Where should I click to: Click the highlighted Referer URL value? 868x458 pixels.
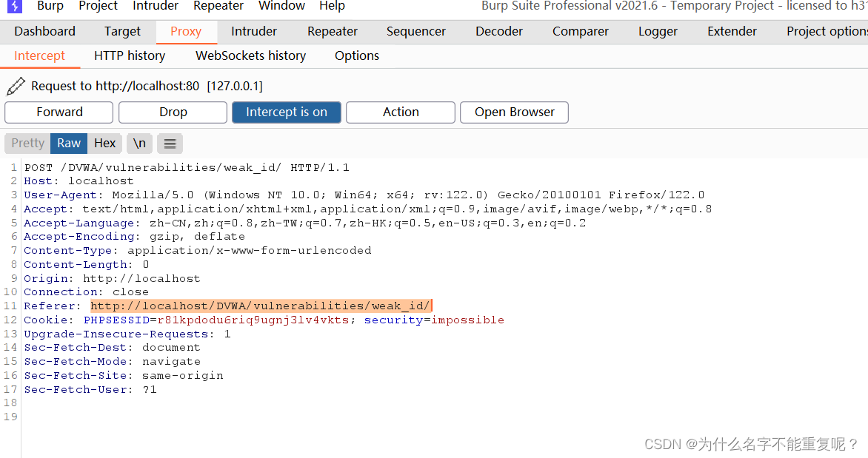(260, 306)
